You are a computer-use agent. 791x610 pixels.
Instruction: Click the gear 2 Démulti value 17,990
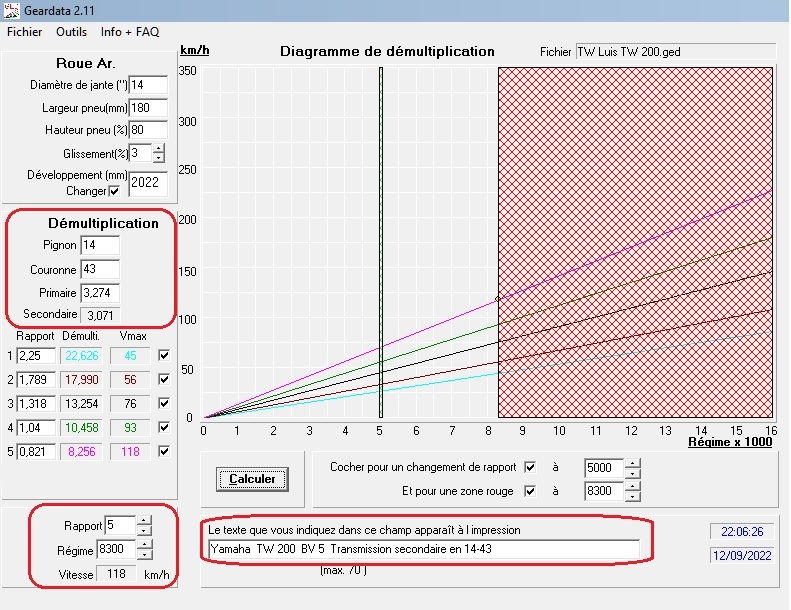(81, 379)
